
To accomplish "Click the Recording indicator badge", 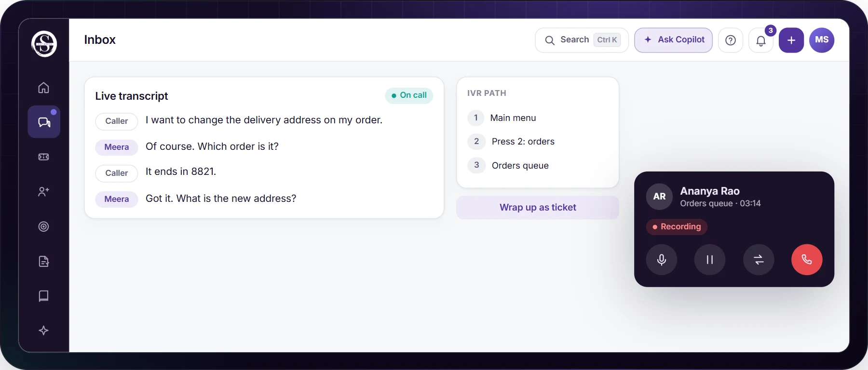I will [x=677, y=226].
